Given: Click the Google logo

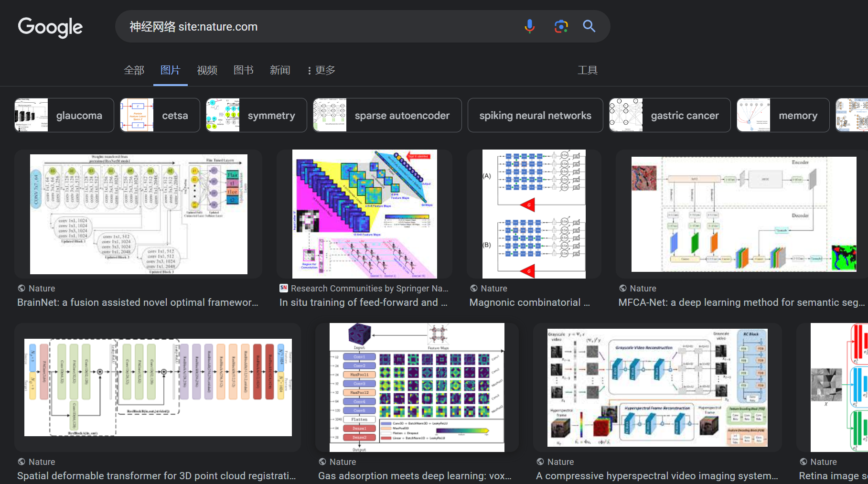Looking at the screenshot, I should [50, 27].
